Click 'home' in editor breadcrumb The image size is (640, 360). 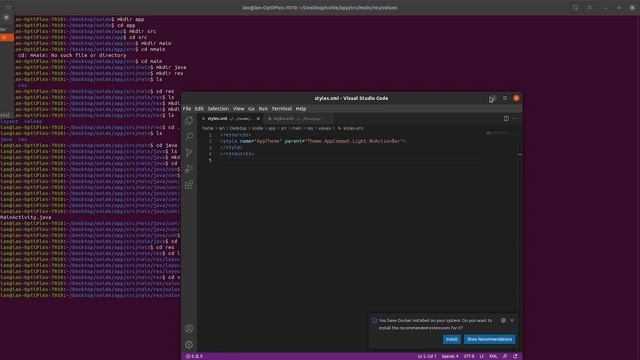pyautogui.click(x=208, y=128)
